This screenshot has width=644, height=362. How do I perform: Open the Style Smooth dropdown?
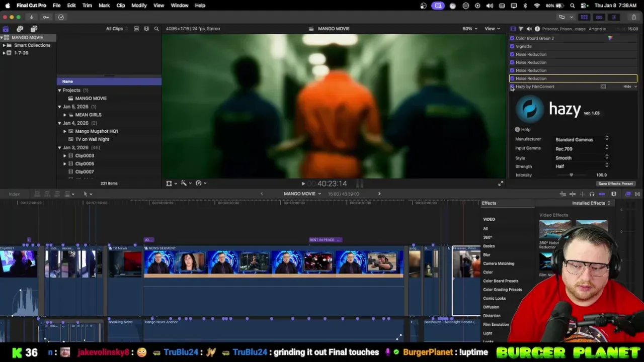point(582,158)
